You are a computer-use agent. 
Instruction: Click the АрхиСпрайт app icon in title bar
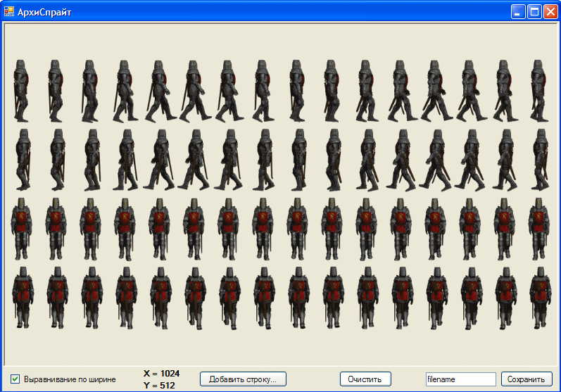pos(9,12)
